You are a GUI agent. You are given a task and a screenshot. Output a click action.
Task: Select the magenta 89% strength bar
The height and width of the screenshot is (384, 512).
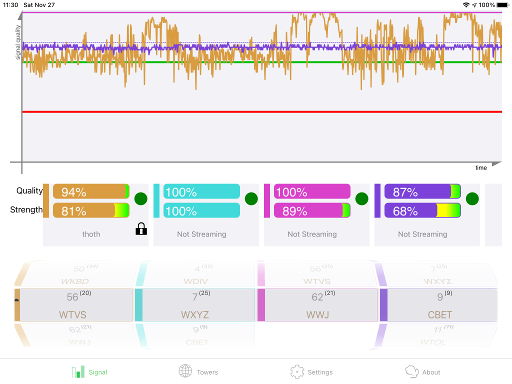[312, 211]
